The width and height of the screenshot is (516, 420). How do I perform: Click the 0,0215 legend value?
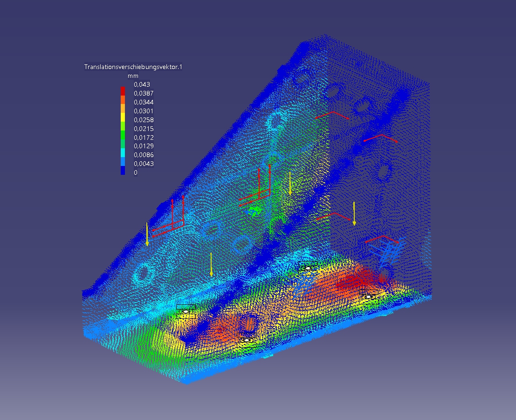[x=144, y=129]
